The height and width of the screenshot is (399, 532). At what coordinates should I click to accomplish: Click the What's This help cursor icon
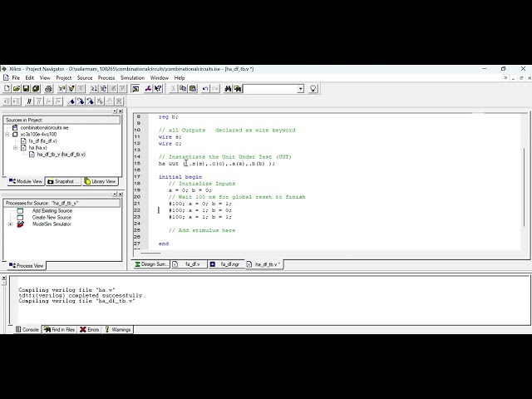pos(158,89)
